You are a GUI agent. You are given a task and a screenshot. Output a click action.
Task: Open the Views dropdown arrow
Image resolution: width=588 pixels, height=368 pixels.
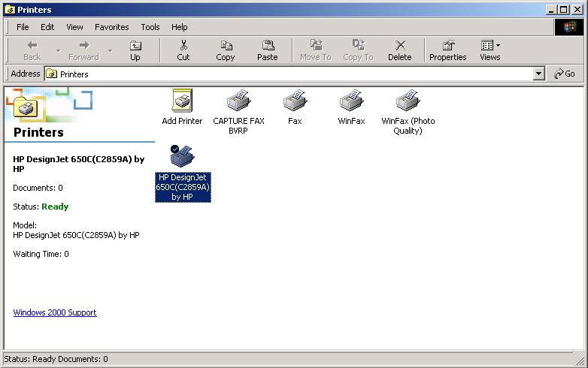pos(498,45)
